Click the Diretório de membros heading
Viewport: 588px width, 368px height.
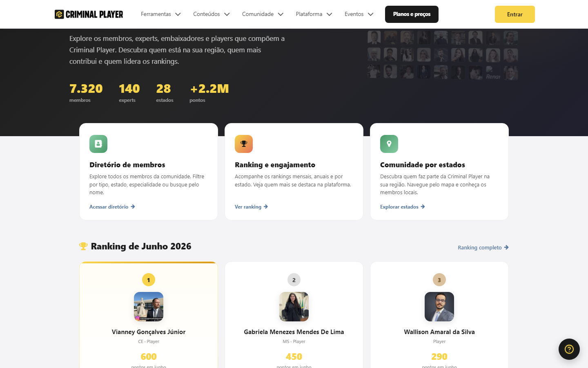pos(127,165)
